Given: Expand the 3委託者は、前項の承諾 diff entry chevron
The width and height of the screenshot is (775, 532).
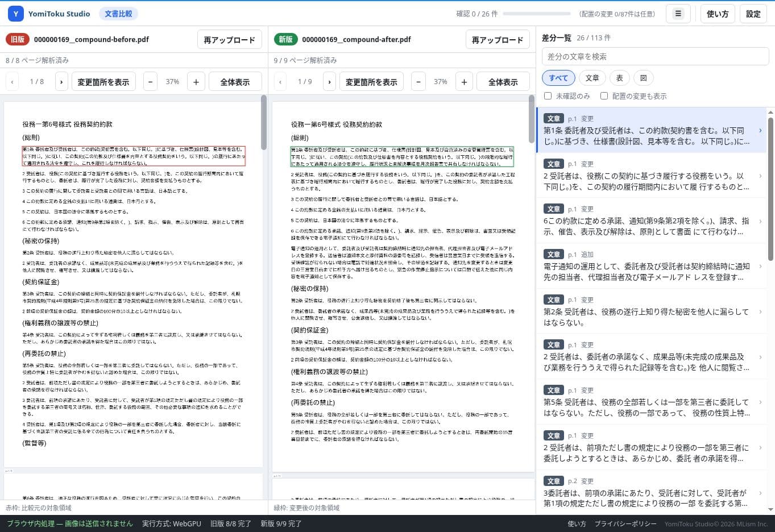Looking at the screenshot, I should point(760,493).
